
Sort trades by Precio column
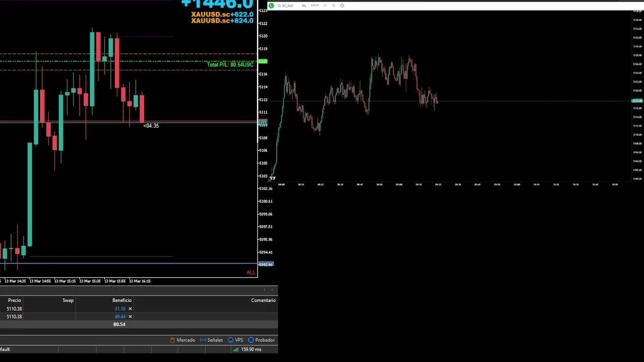point(14,300)
